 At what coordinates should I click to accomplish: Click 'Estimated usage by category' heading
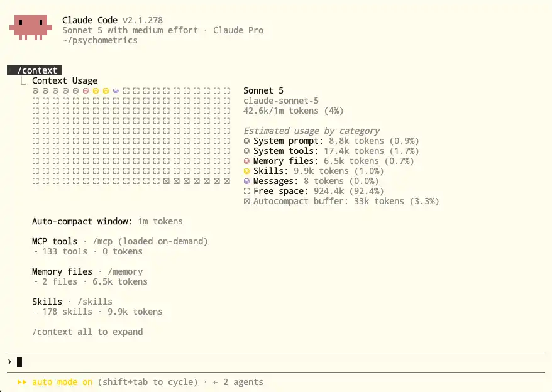pos(312,131)
